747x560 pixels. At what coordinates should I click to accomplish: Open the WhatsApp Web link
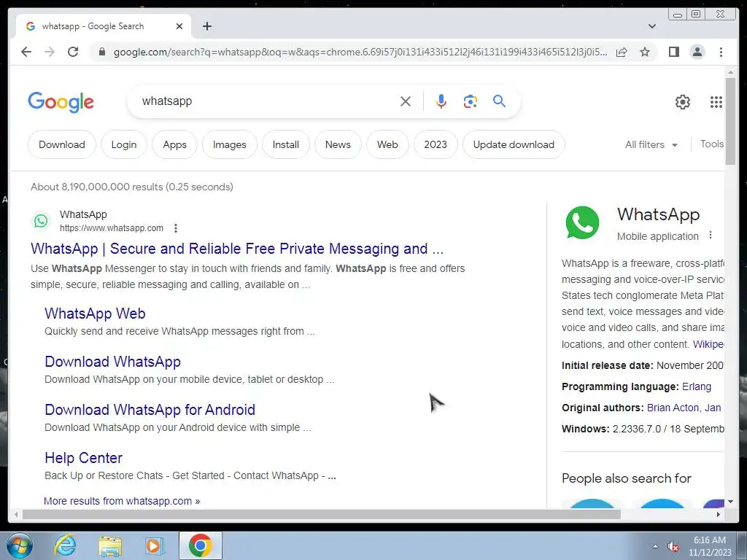95,314
